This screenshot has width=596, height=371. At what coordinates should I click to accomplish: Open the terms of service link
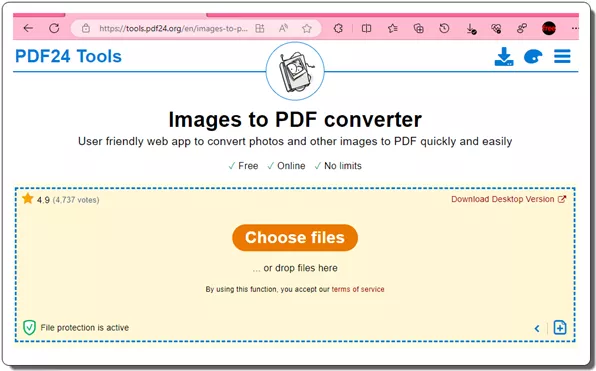point(358,289)
